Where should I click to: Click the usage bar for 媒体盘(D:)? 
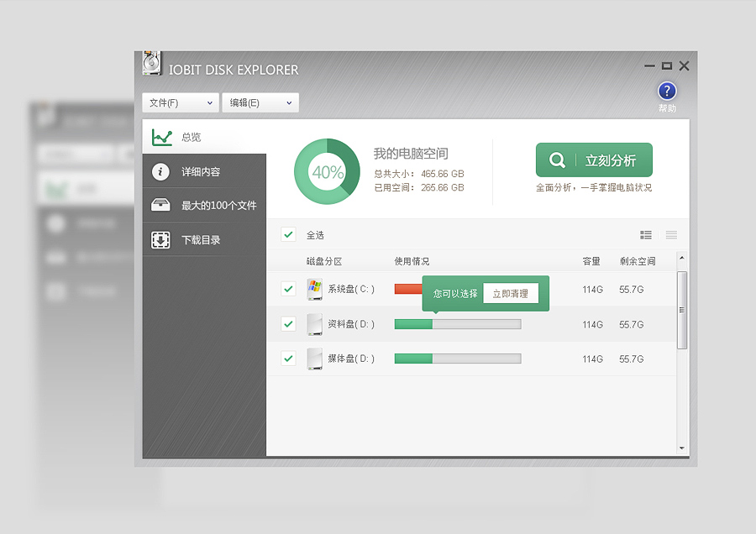click(x=458, y=359)
